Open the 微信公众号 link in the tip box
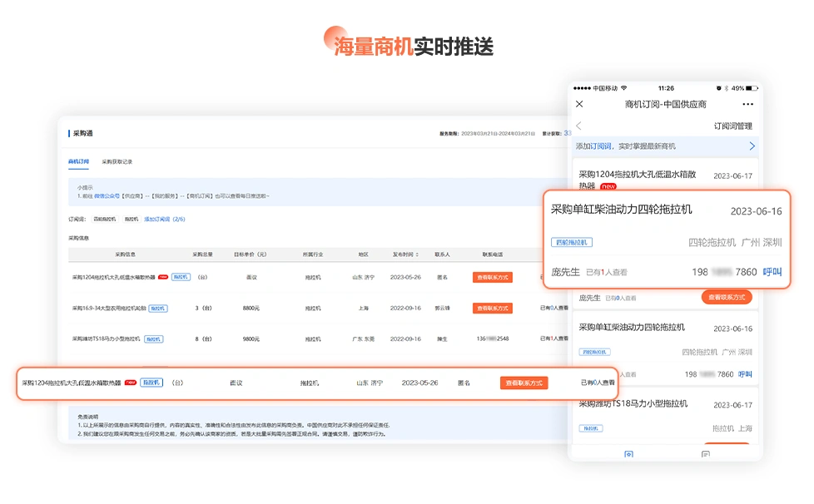814x504 pixels. point(107,196)
